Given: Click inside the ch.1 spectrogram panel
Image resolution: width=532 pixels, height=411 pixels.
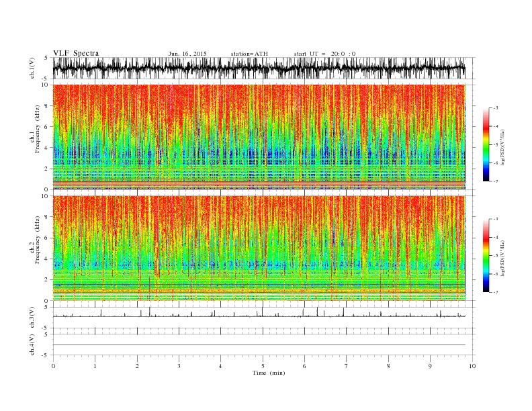Looking at the screenshot, I should tap(259, 137).
